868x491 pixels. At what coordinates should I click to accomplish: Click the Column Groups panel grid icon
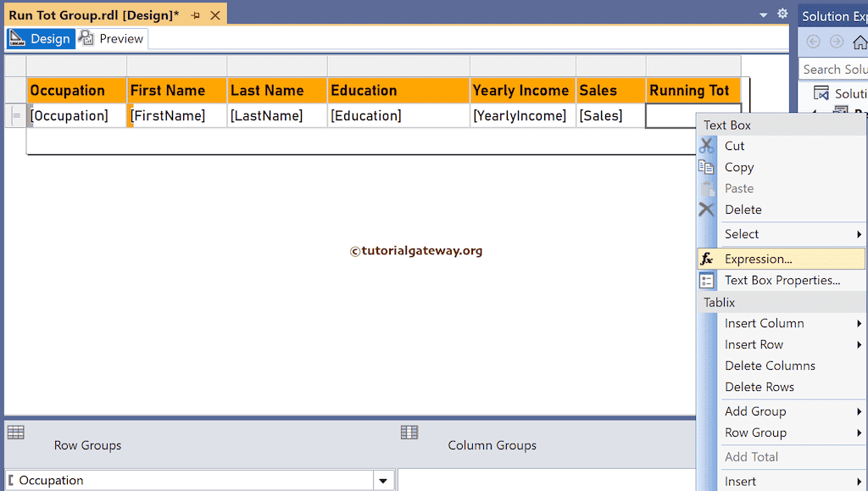click(410, 432)
